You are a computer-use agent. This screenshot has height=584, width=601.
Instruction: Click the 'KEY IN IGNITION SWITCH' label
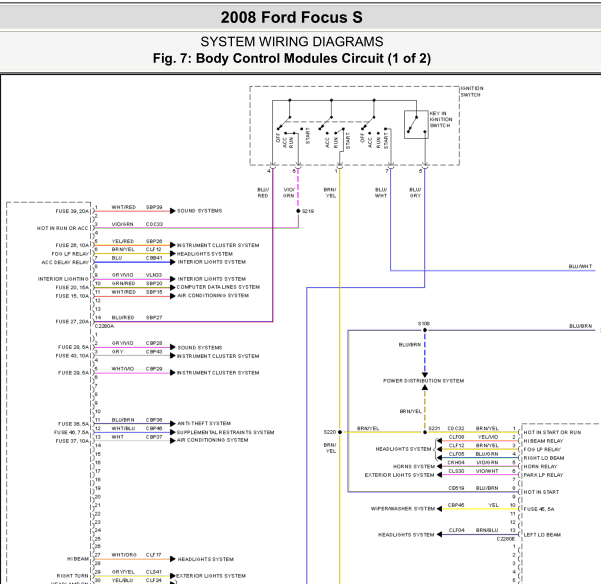click(x=440, y=119)
